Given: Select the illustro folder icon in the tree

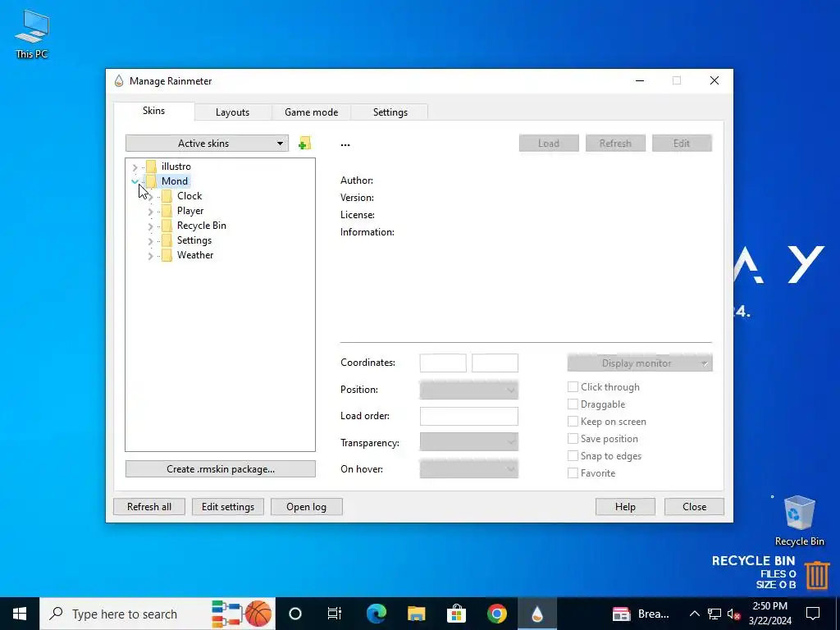Looking at the screenshot, I should pyautogui.click(x=152, y=166).
